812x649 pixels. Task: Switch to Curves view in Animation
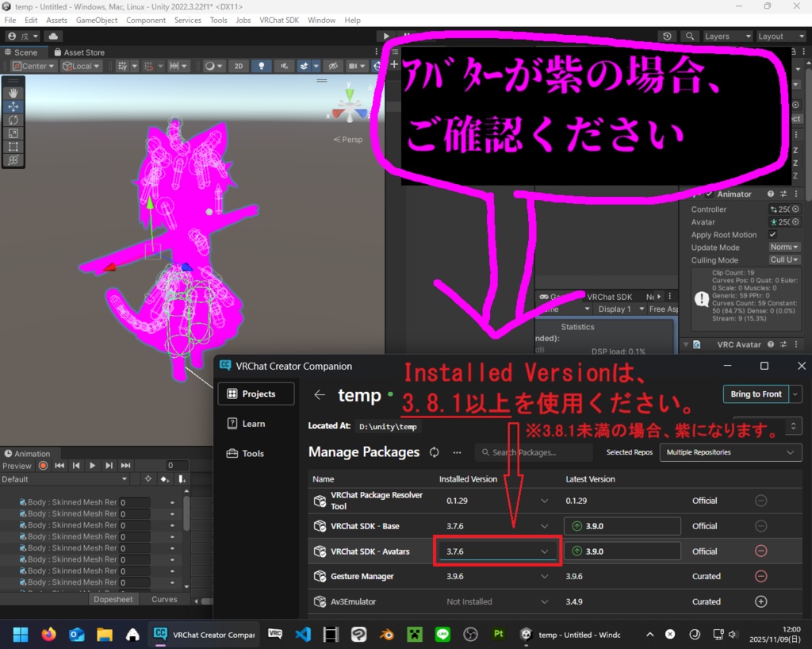(x=164, y=599)
